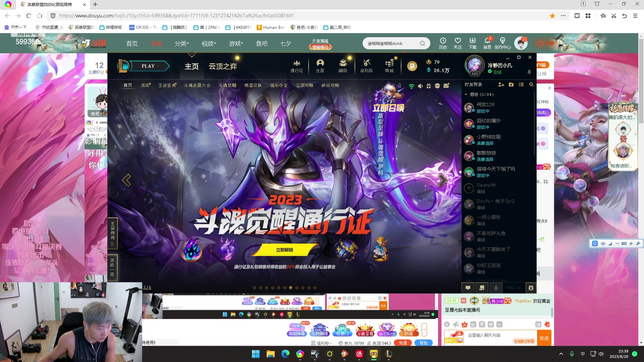The width and height of the screenshot is (644, 362).
Task: Click the notification bell under player name
Action: (529, 72)
